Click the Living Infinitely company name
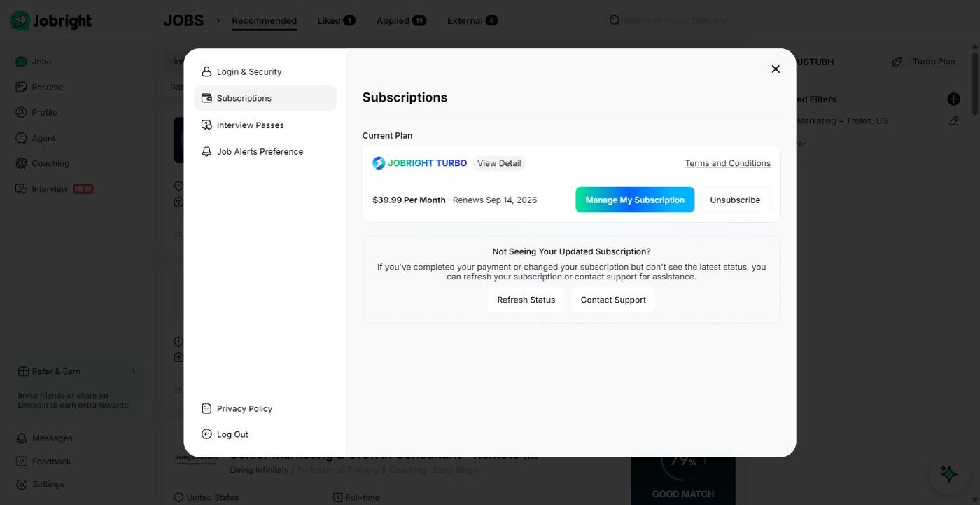 point(259,470)
